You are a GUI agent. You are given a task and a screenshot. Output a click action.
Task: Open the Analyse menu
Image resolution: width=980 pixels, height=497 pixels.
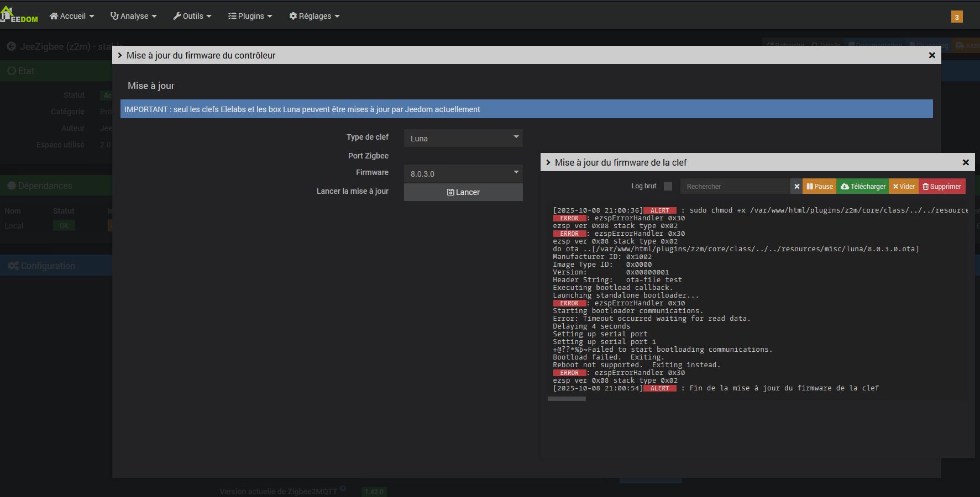pos(134,16)
